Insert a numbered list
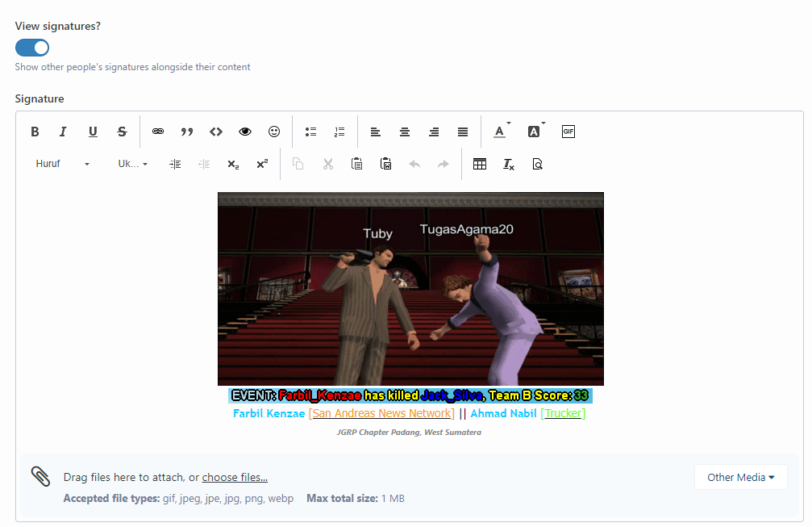The height and width of the screenshot is (527, 812). pyautogui.click(x=339, y=132)
